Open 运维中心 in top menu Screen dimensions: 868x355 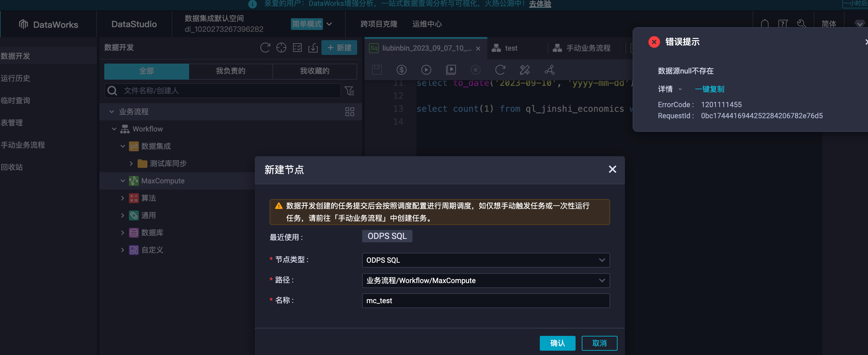point(427,24)
